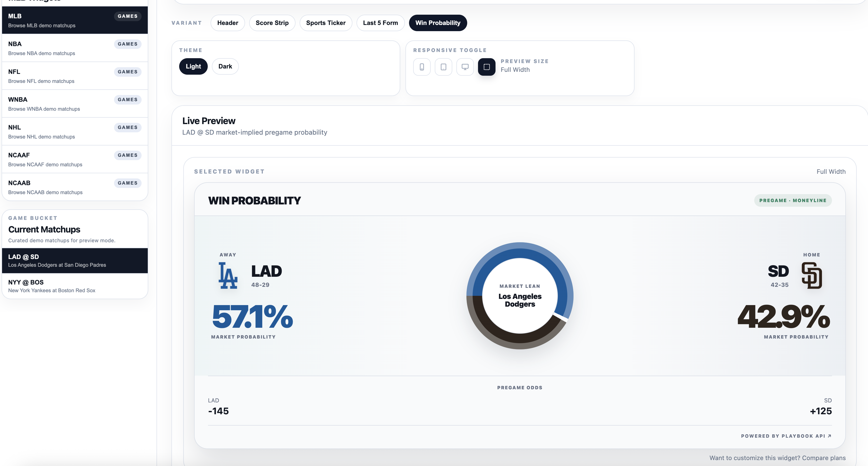The image size is (868, 466).
Task: Click the Padres 42-35 record
Action: (779, 285)
